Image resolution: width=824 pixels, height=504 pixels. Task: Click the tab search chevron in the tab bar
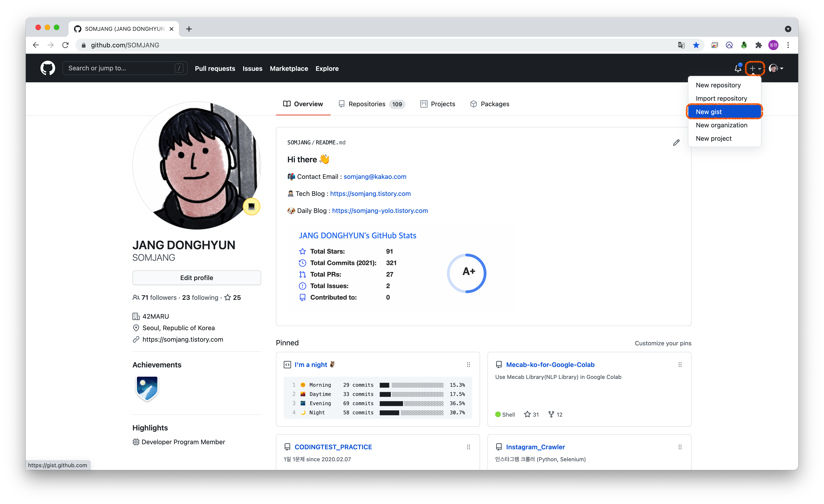point(788,29)
